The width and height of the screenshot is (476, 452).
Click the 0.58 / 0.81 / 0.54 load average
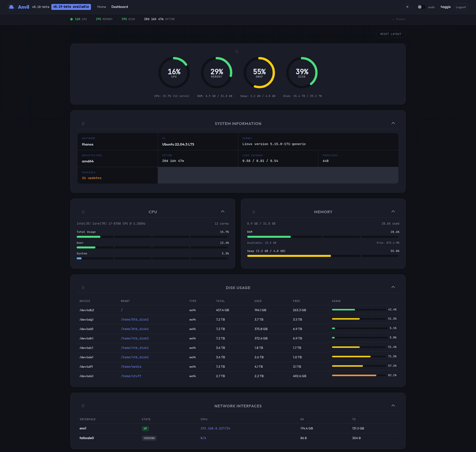point(260,161)
